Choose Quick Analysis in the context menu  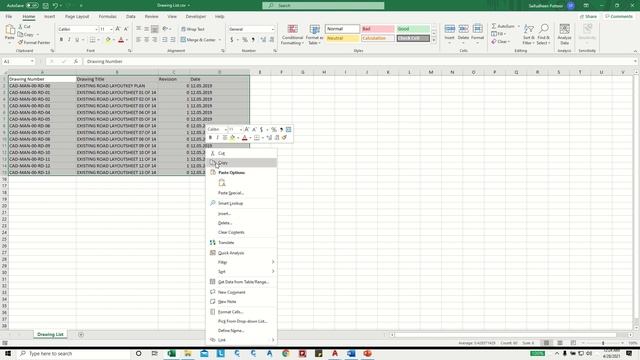coord(241,253)
